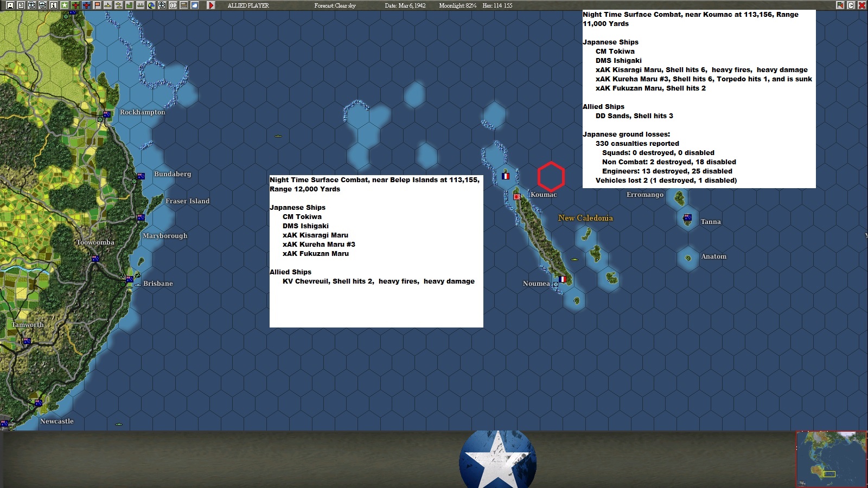Viewport: 868px width, 488px height.
Task: Click the 'C' icon at top right
Action: (x=851, y=5)
